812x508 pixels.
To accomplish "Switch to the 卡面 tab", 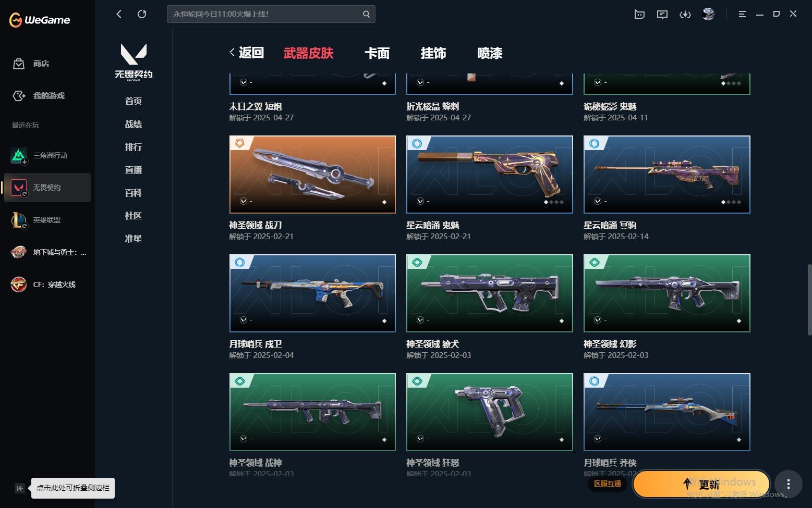I will coord(377,53).
